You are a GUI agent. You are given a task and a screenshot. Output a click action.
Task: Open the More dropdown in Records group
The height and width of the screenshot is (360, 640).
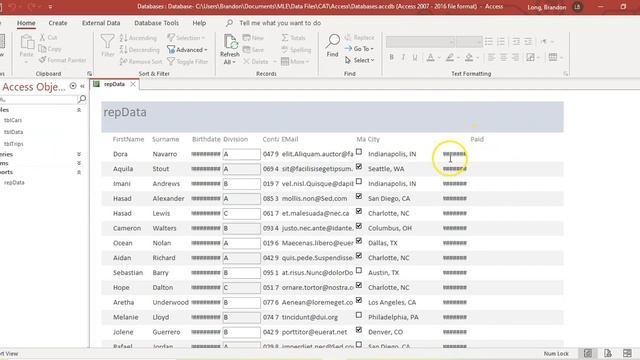coord(295,62)
